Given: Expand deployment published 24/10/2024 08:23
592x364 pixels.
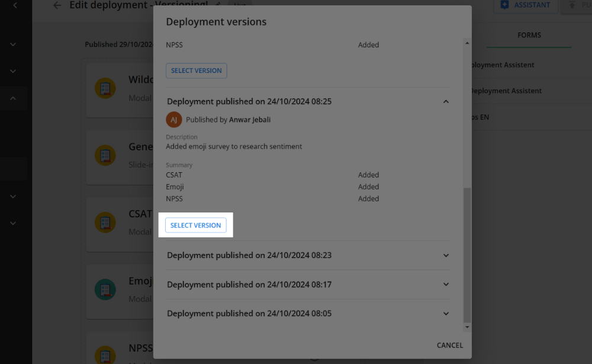Looking at the screenshot, I should click(x=446, y=256).
